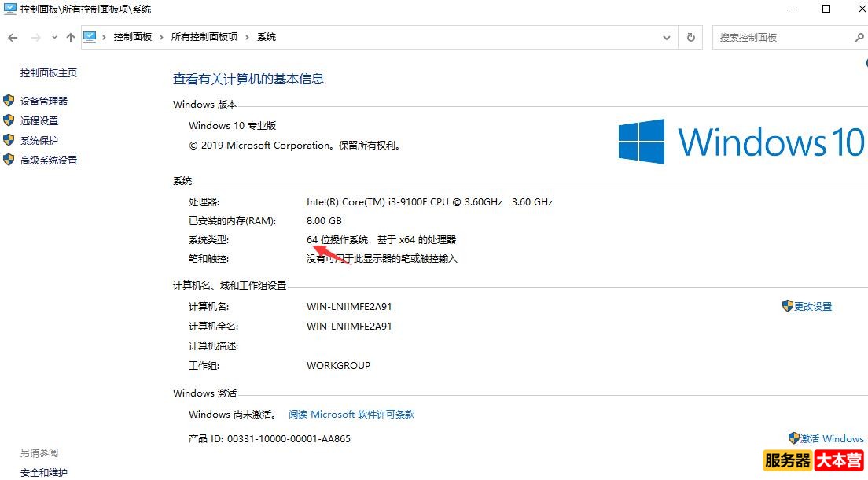Open 安全和维护 under 另请参阅
Viewport: 868px width, 480px height.
point(44,473)
